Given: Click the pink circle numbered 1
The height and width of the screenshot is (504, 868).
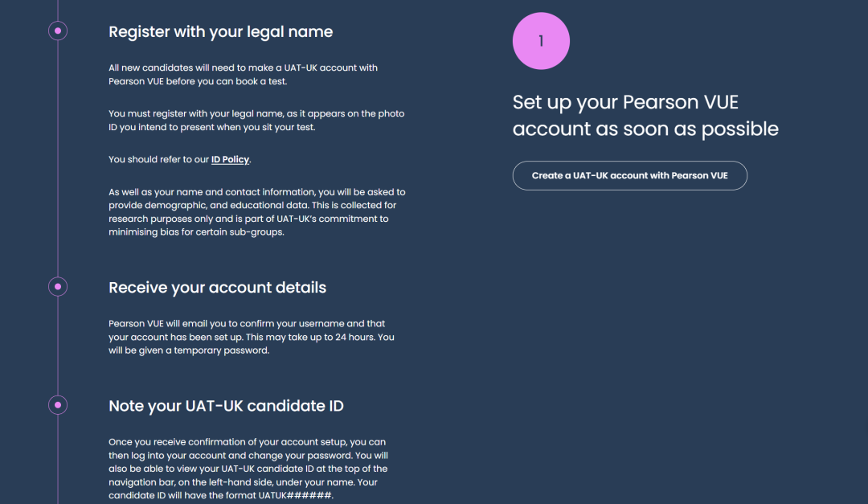Looking at the screenshot, I should point(541,41).
